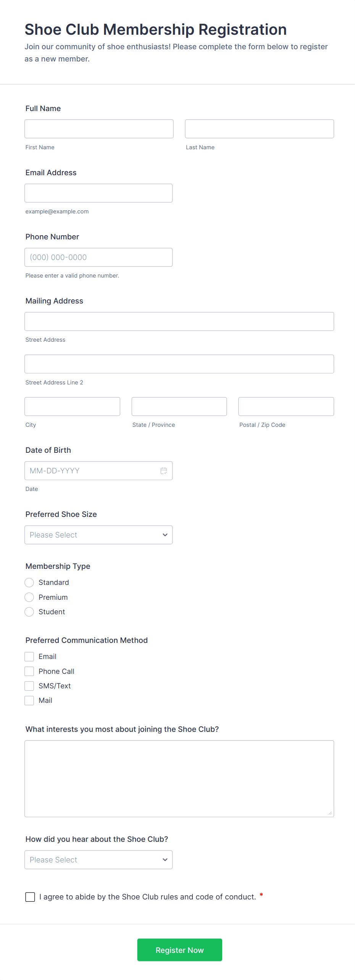Choose the Premium membership type
The height and width of the screenshot is (980, 355).
click(x=29, y=597)
